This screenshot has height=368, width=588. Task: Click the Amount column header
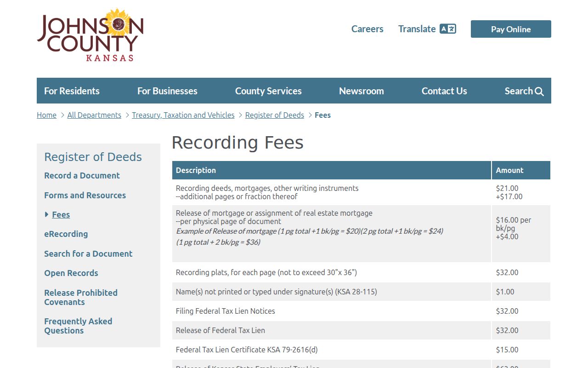521,170
